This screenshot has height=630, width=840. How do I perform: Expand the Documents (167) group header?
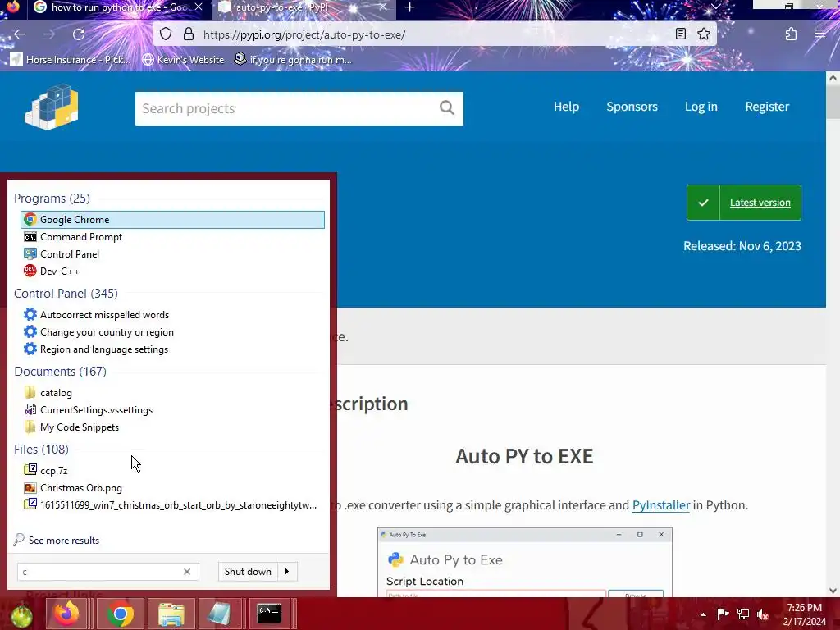click(x=60, y=372)
